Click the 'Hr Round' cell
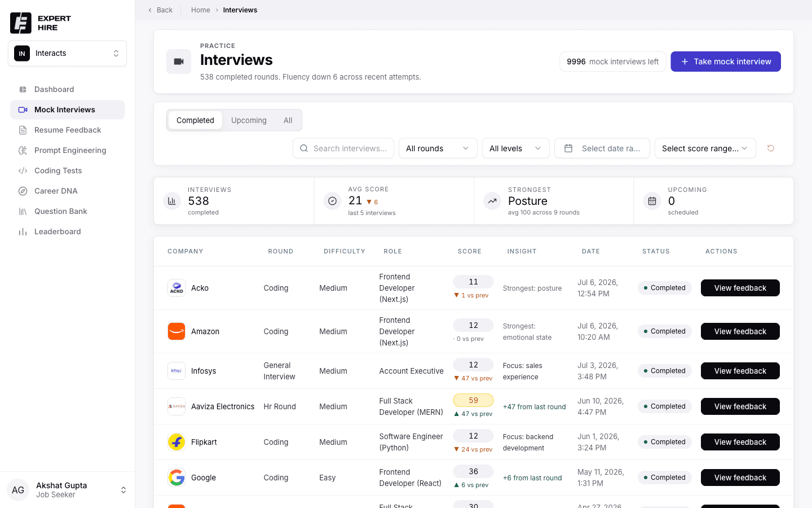Image resolution: width=812 pixels, height=508 pixels. point(280,406)
